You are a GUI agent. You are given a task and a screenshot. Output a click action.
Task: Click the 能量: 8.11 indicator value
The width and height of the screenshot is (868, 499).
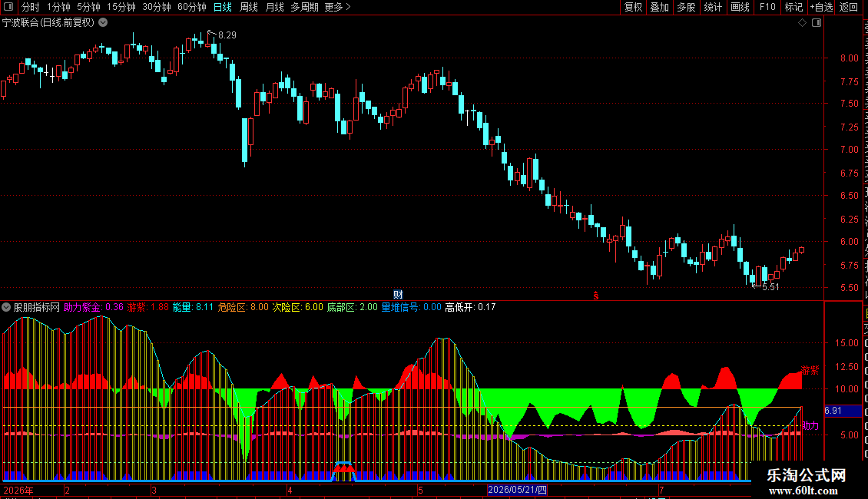coord(193,307)
